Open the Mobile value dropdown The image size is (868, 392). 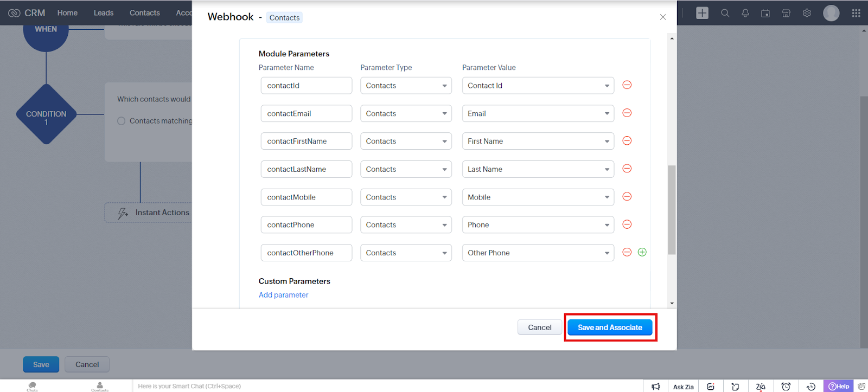[538, 197]
